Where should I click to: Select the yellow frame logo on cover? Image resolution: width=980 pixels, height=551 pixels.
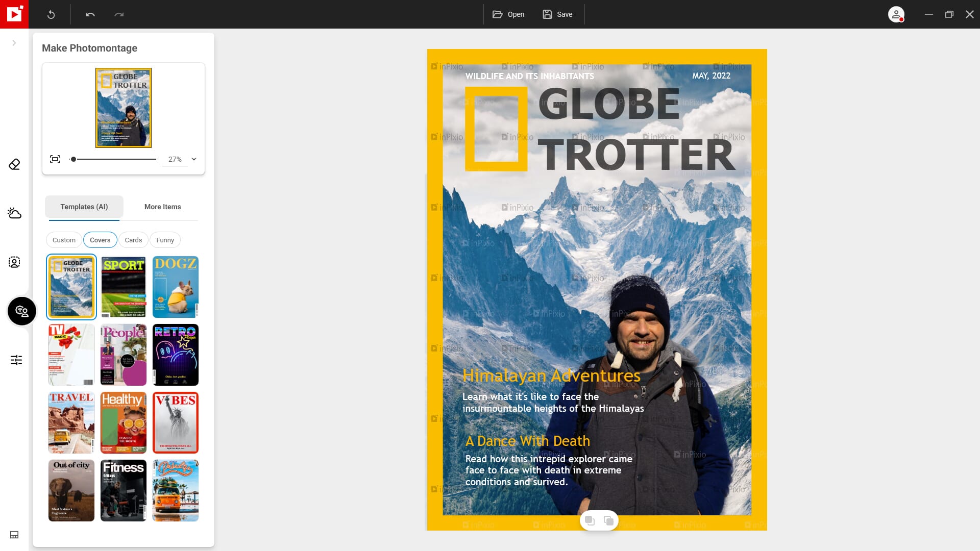click(496, 129)
